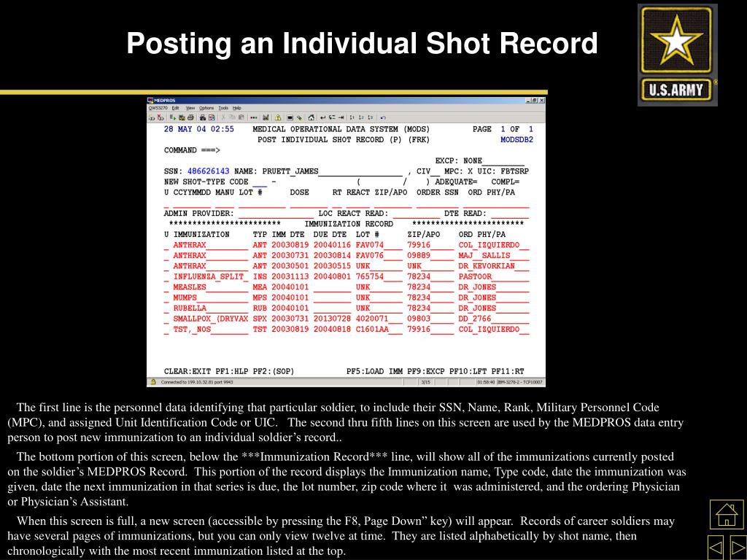Click lot number 765754
747x560 pixels.
[370, 276]
